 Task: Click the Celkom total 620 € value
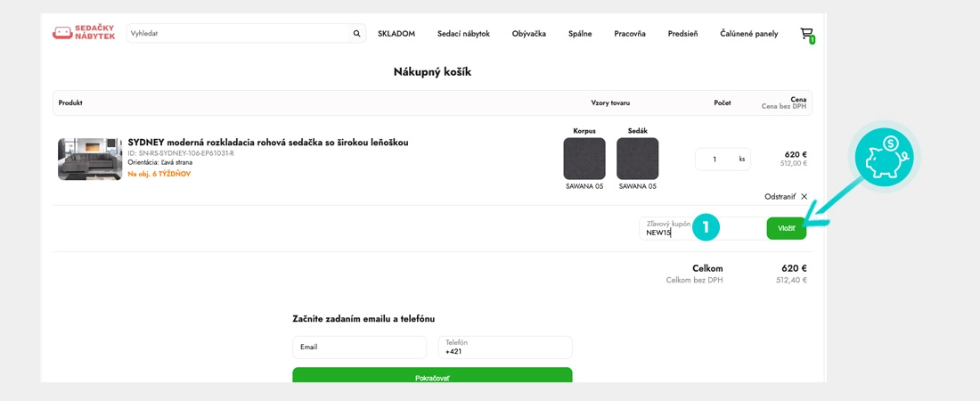tap(794, 268)
